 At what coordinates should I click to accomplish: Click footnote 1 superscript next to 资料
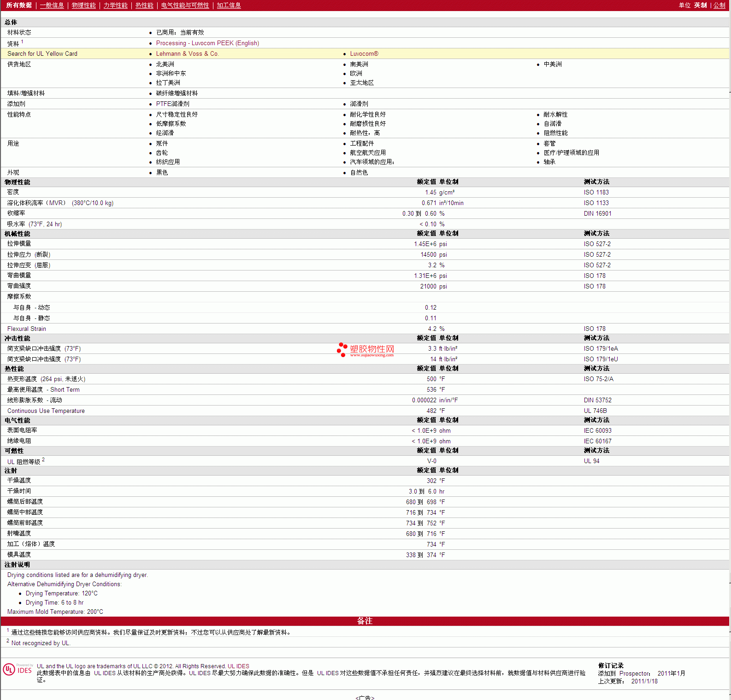(x=22, y=41)
